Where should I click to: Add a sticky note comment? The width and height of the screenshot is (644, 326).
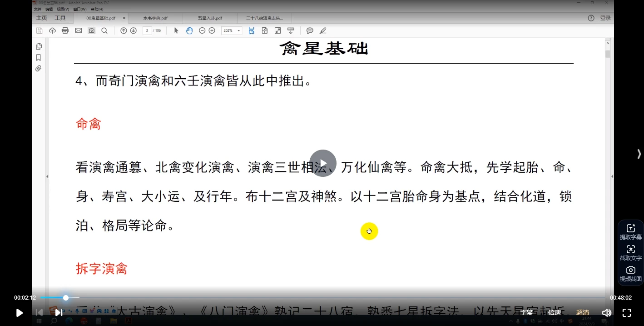pyautogui.click(x=310, y=30)
